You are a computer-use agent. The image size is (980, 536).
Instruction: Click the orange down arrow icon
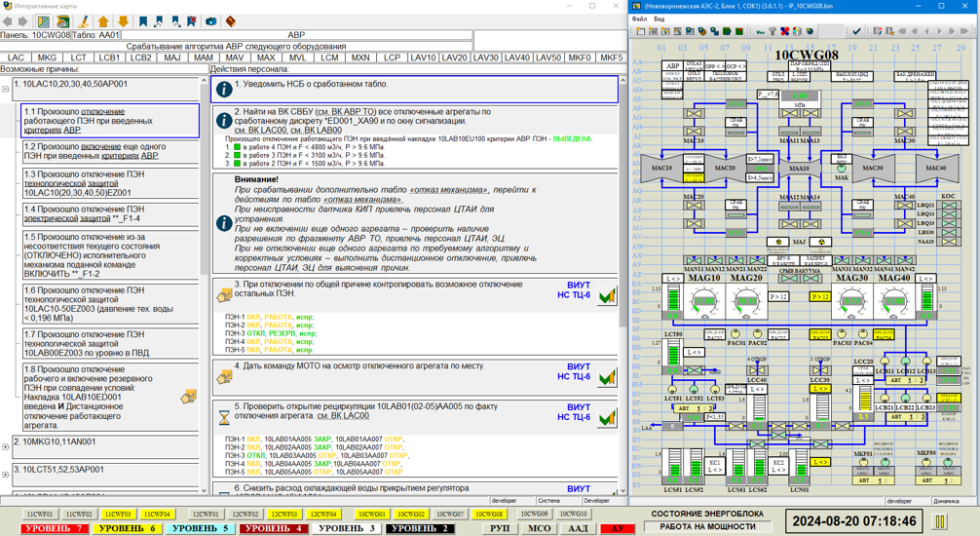(123, 21)
